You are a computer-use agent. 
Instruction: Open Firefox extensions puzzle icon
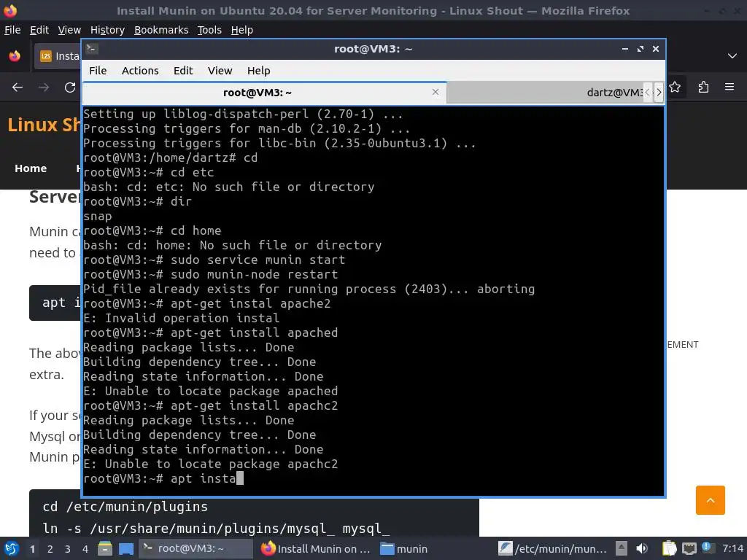tap(703, 87)
